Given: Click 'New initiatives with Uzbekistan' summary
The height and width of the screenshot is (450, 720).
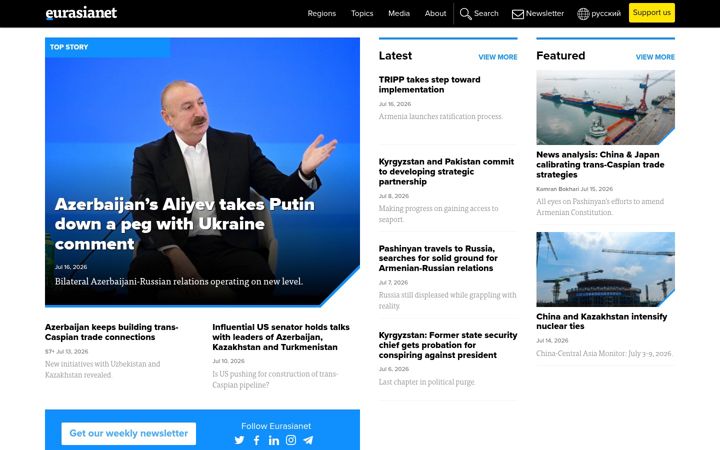Looking at the screenshot, I should (x=102, y=369).
